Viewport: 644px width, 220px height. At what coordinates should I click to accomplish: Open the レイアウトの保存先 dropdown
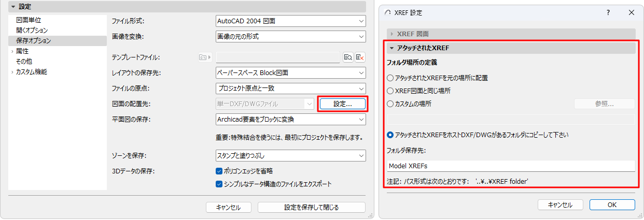(x=291, y=73)
